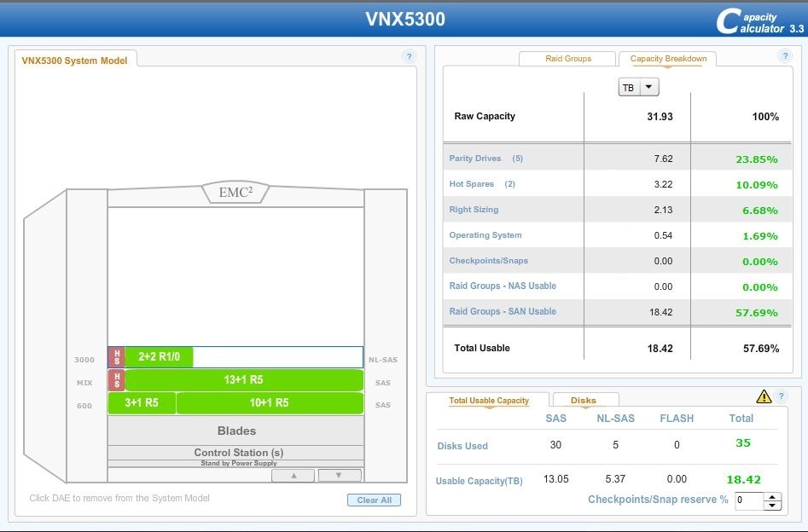This screenshot has height=532, width=808.
Task: Click the 13.05 SAS usable capacity
Action: 556,479
